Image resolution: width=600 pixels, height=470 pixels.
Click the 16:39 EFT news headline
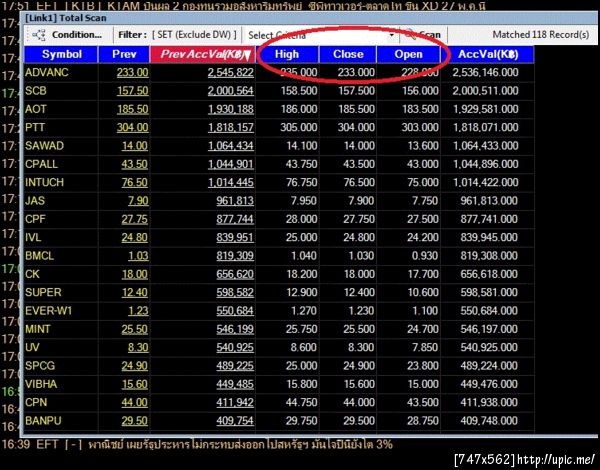197,445
